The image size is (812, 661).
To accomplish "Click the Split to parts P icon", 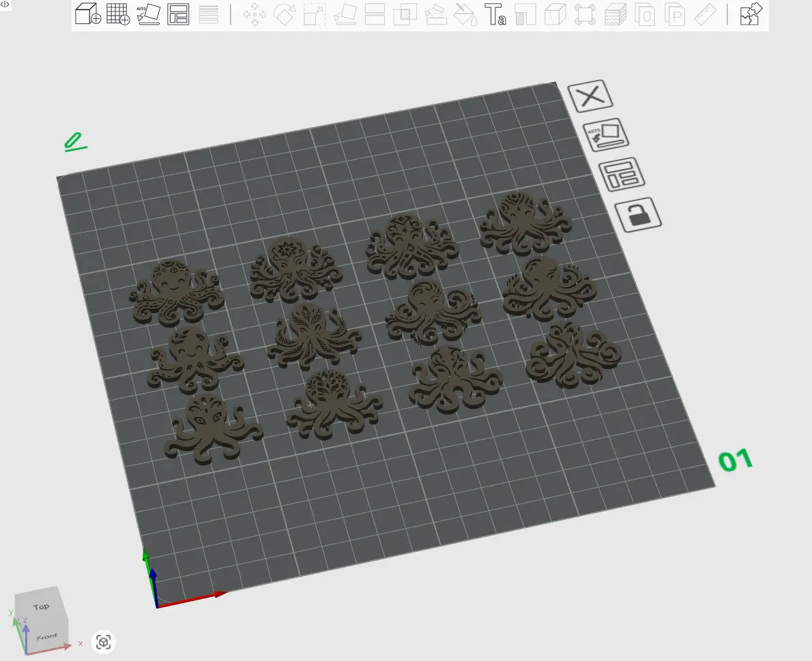I will 676,14.
